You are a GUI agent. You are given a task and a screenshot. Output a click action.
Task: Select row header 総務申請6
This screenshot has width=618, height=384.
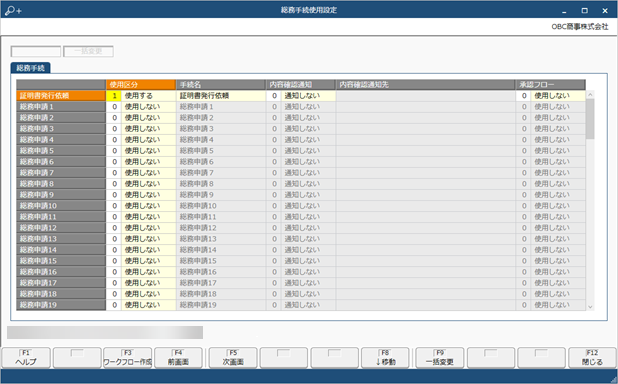(x=61, y=162)
